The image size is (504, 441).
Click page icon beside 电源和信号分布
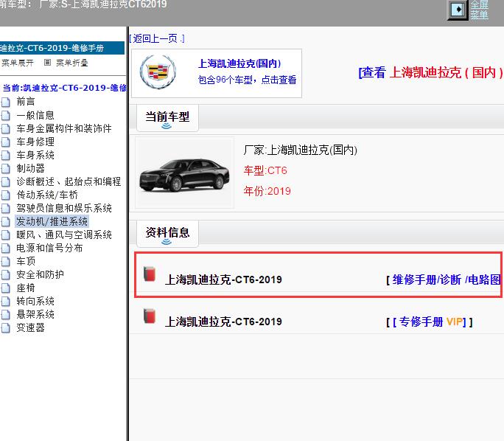coord(5,249)
